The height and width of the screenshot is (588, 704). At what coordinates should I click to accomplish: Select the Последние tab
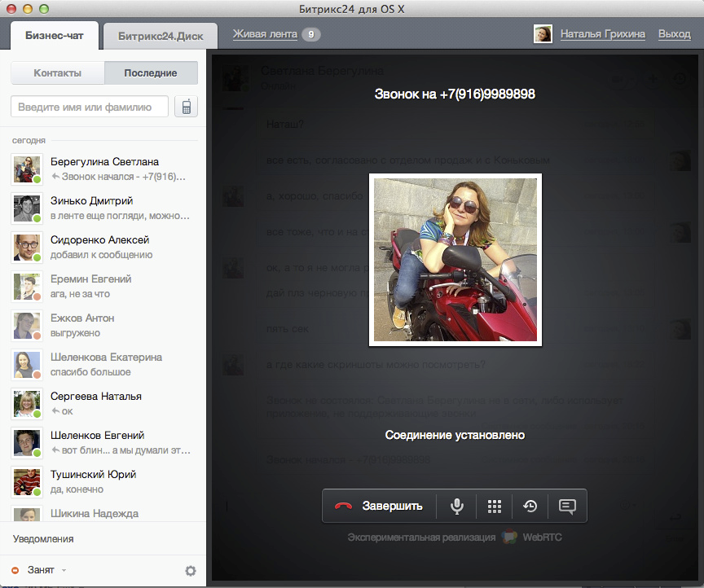[151, 72]
